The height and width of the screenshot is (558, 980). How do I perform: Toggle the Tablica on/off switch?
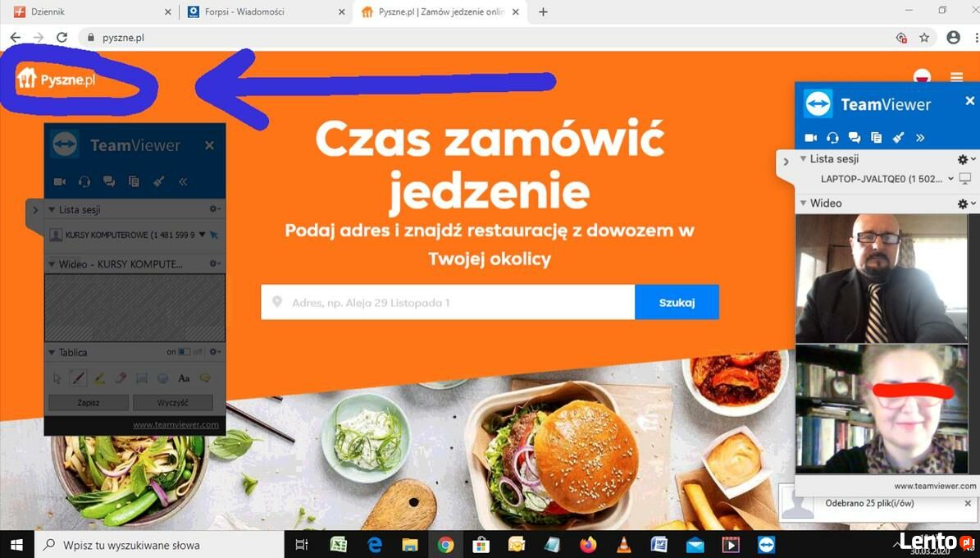pyautogui.click(x=184, y=351)
